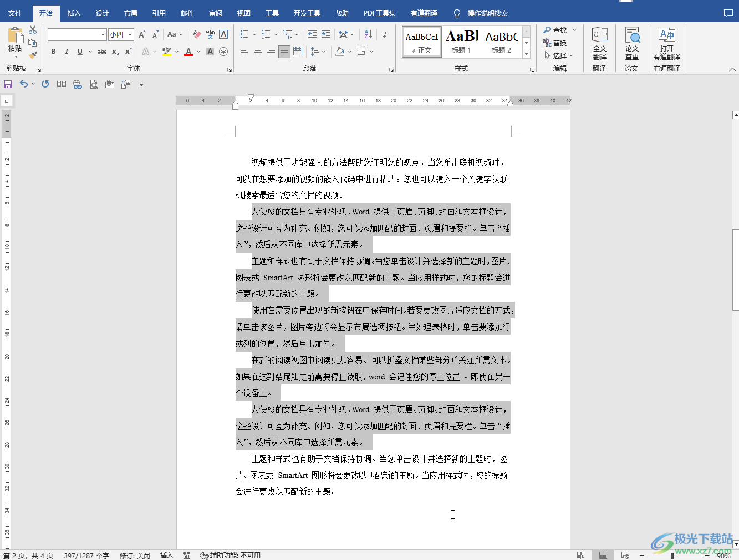Viewport: 739px width, 560px height.
Task: Click the Clear Formatting eraser icon
Action: pos(197,34)
